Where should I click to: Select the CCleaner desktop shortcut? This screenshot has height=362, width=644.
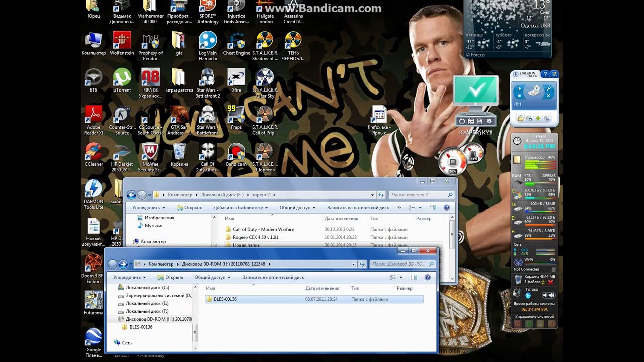(93, 155)
